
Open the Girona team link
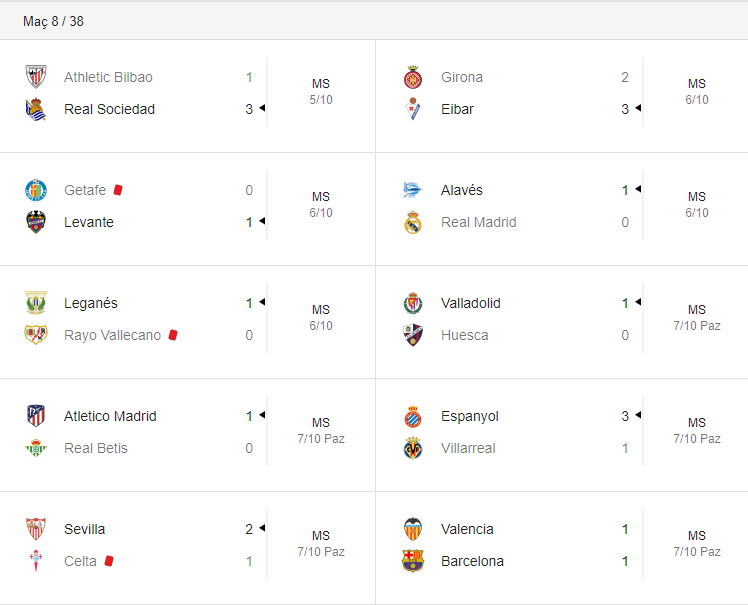coord(462,77)
